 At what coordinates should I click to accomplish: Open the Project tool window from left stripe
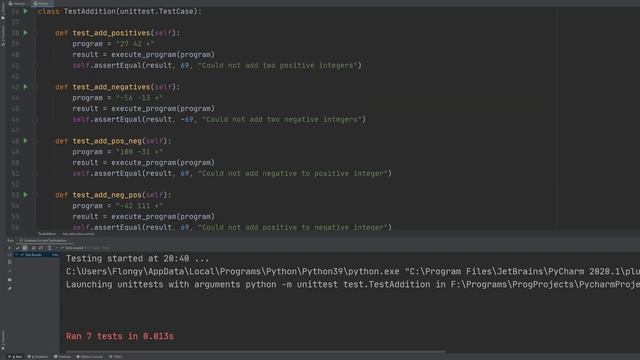pos(3,10)
